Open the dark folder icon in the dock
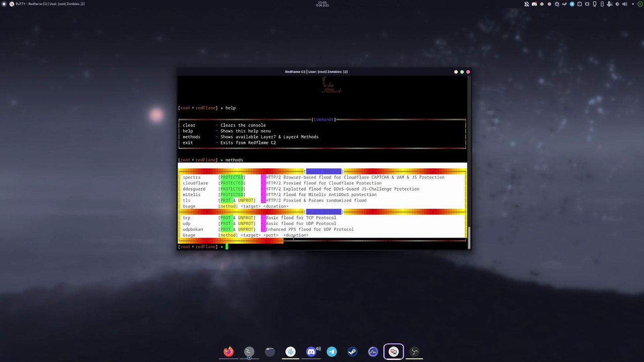 tap(270, 352)
